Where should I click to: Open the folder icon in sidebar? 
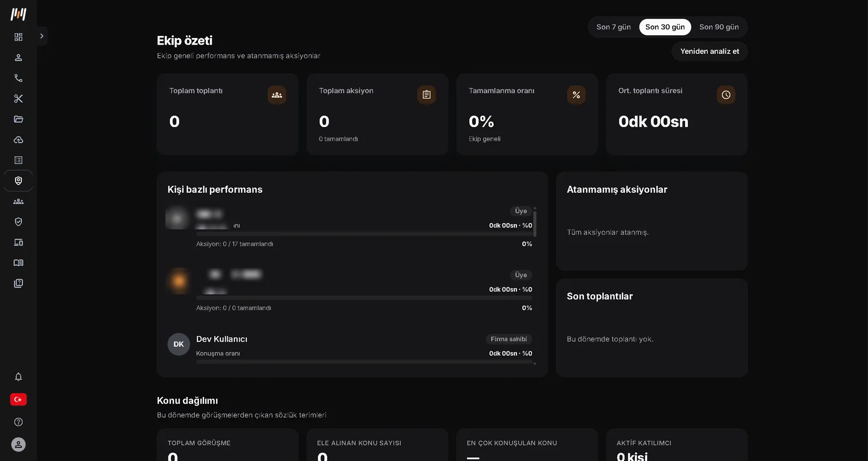tap(18, 119)
